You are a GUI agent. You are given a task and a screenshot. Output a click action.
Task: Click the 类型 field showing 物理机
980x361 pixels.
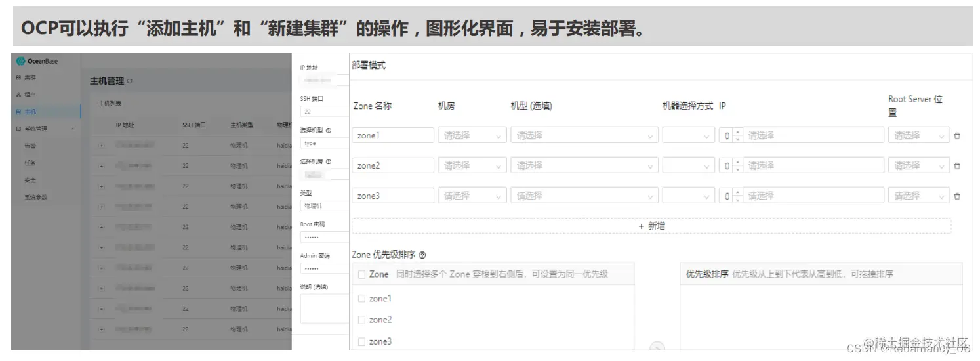click(x=325, y=205)
